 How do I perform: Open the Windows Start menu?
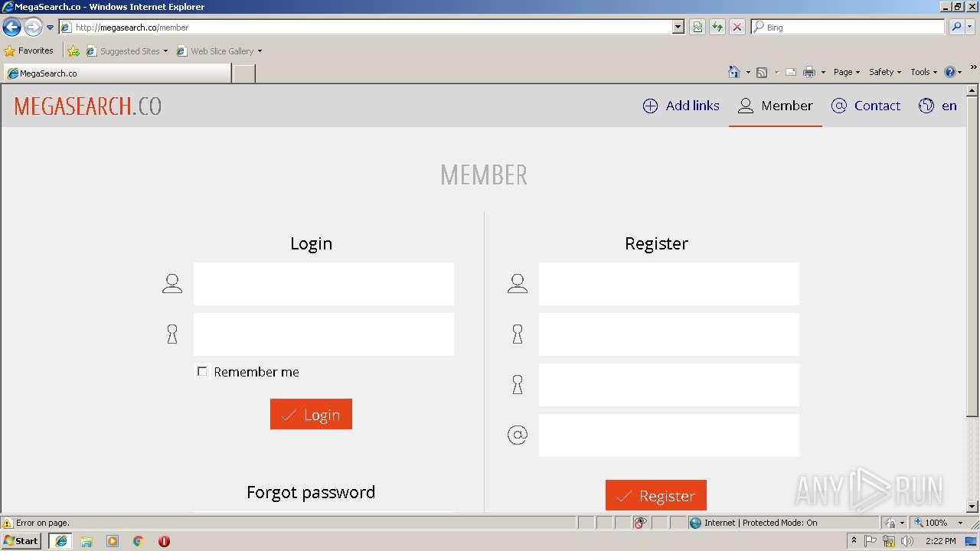click(x=21, y=540)
